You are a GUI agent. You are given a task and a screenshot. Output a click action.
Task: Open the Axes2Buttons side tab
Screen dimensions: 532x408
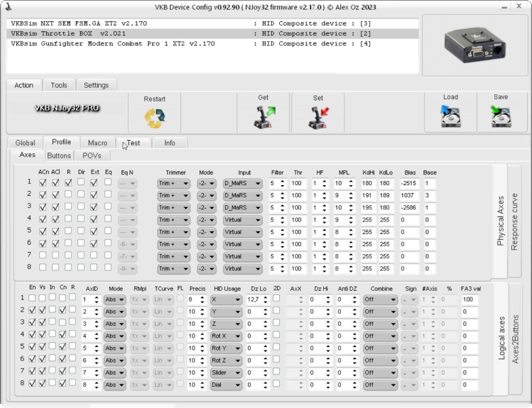click(516, 339)
